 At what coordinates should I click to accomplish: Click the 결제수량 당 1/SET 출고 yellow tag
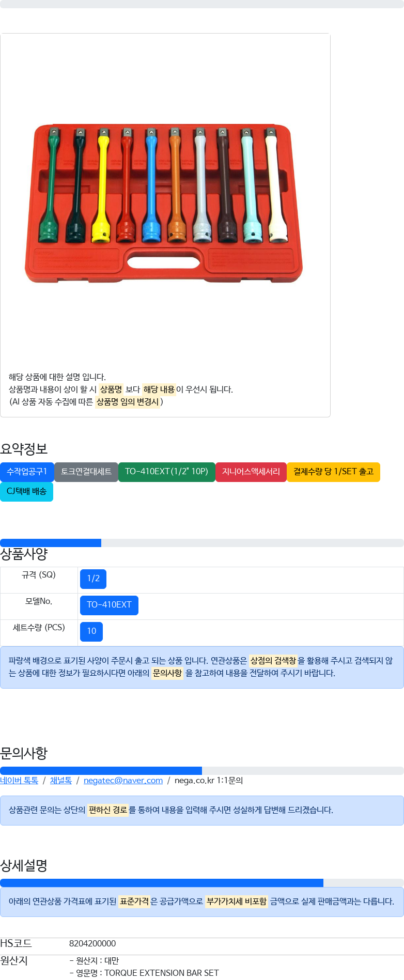333,472
